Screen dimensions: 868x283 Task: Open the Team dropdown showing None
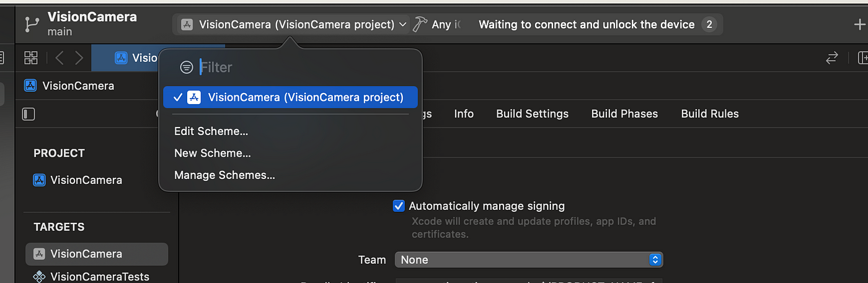529,259
